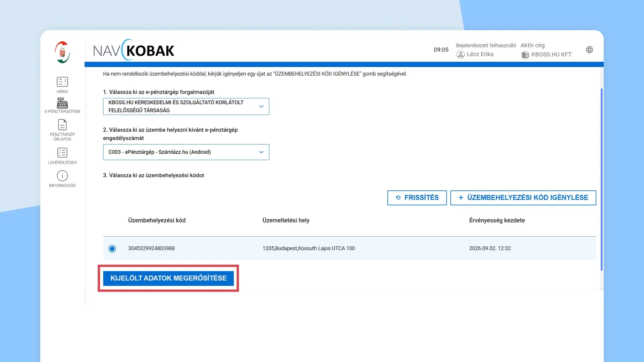Click the code 3045329924803988 cell

click(151, 248)
